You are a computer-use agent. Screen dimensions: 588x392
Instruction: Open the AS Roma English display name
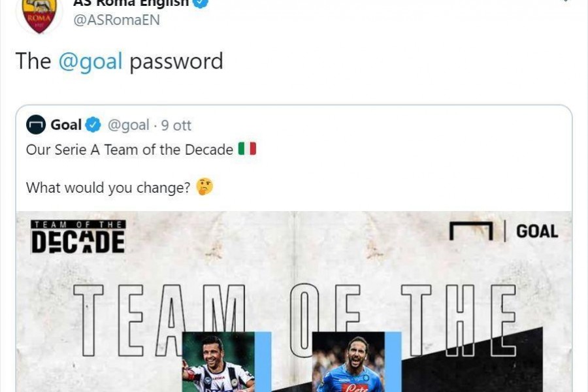pyautogui.click(x=131, y=3)
